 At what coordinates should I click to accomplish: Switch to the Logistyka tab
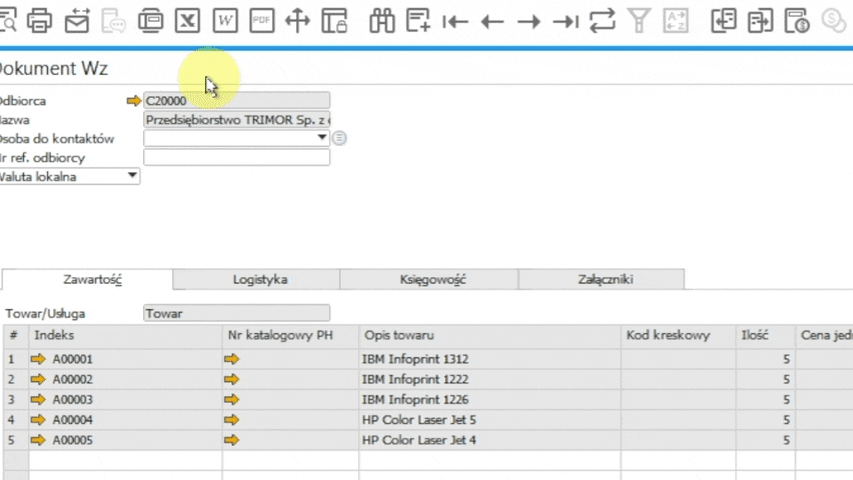tap(257, 279)
